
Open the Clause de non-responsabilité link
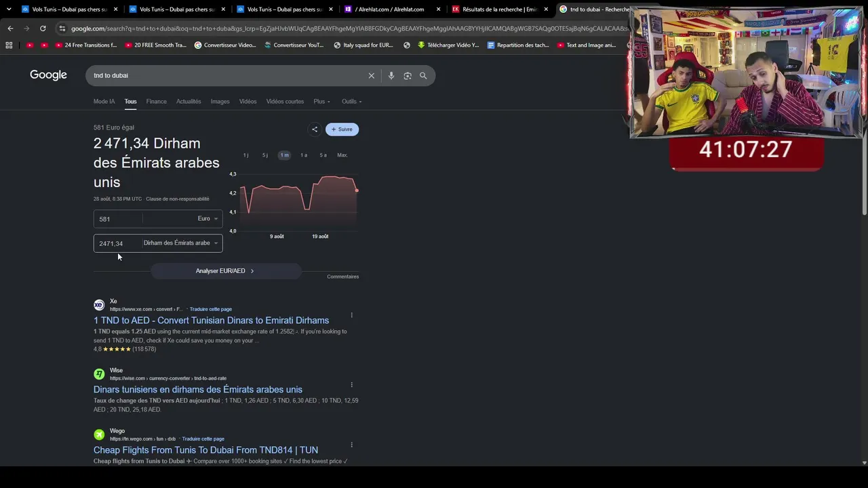point(178,199)
